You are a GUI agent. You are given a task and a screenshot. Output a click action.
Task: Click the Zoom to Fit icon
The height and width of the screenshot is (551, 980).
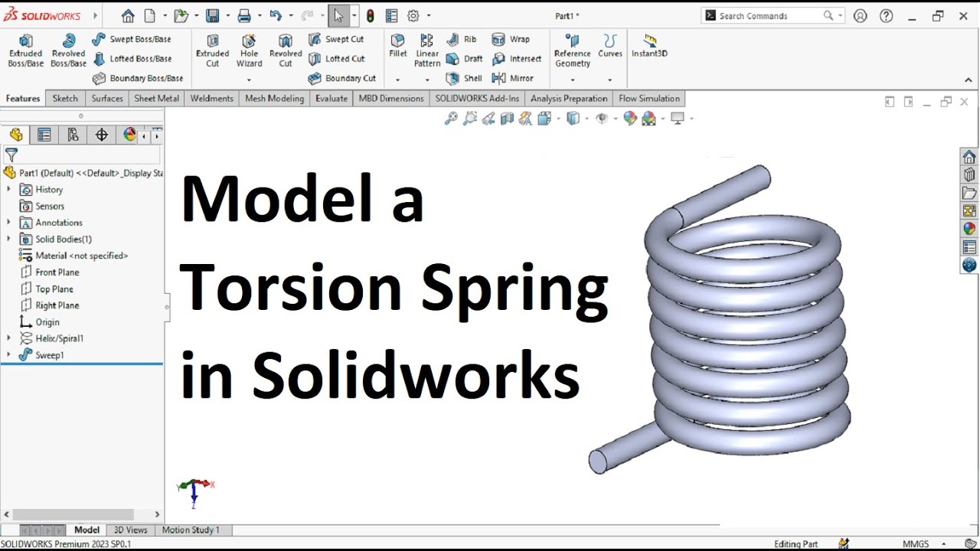coord(451,119)
